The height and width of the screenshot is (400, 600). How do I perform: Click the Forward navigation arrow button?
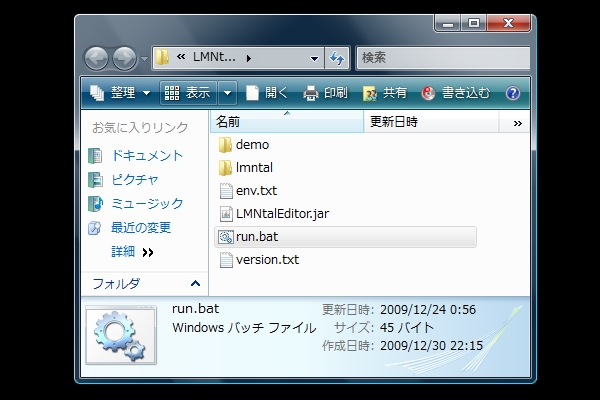(125, 58)
